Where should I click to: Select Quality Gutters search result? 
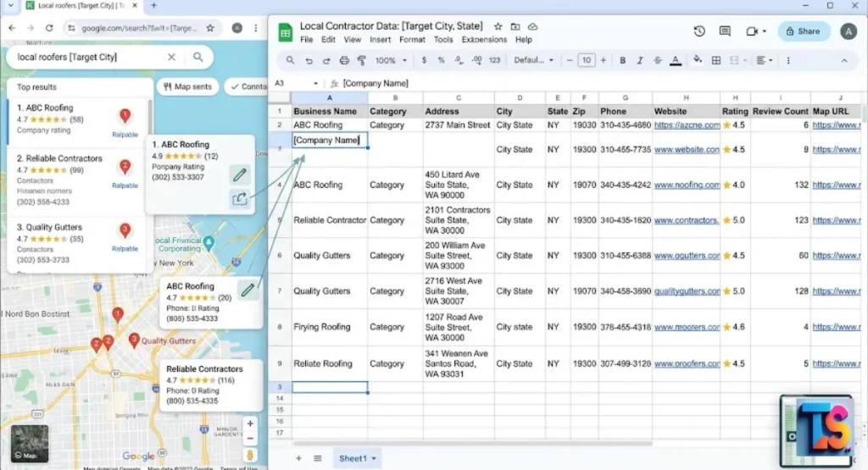[77, 243]
